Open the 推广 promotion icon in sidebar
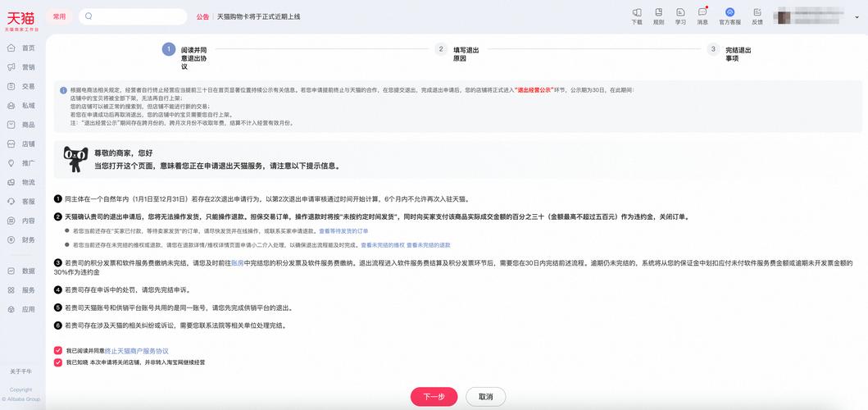 11,163
